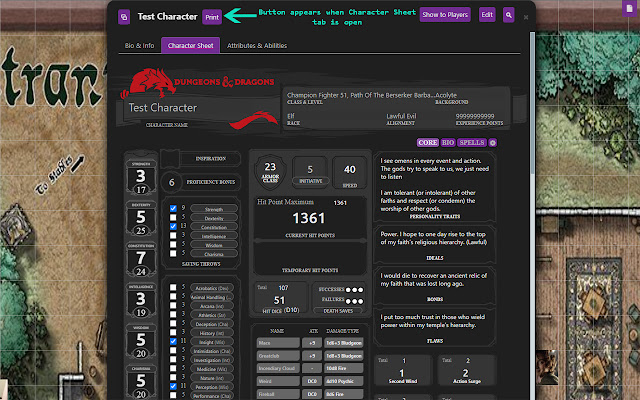Click the Armor Class shield
Image resolution: width=640 pixels, height=400 pixels.
point(270,171)
